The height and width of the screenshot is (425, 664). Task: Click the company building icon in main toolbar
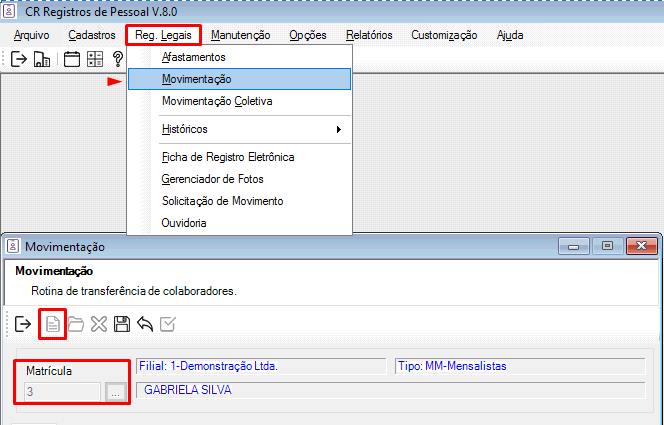coord(42,59)
